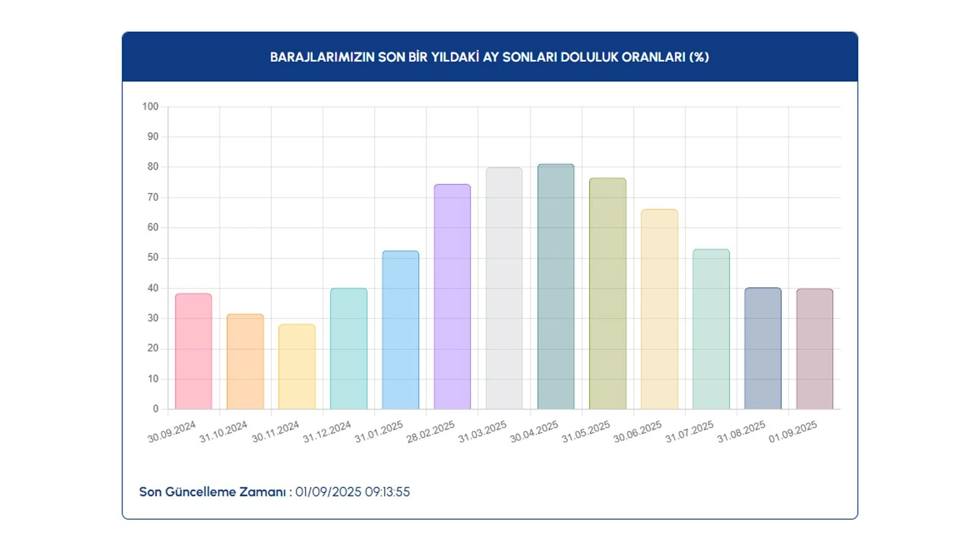The image size is (980, 551).
Task: Select the mauve bar for 01.09.2025
Action: [x=815, y=349]
